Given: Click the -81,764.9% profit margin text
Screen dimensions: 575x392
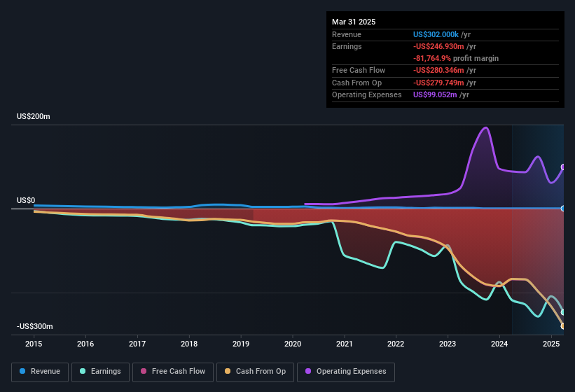Looking at the screenshot, I should 456,58.
